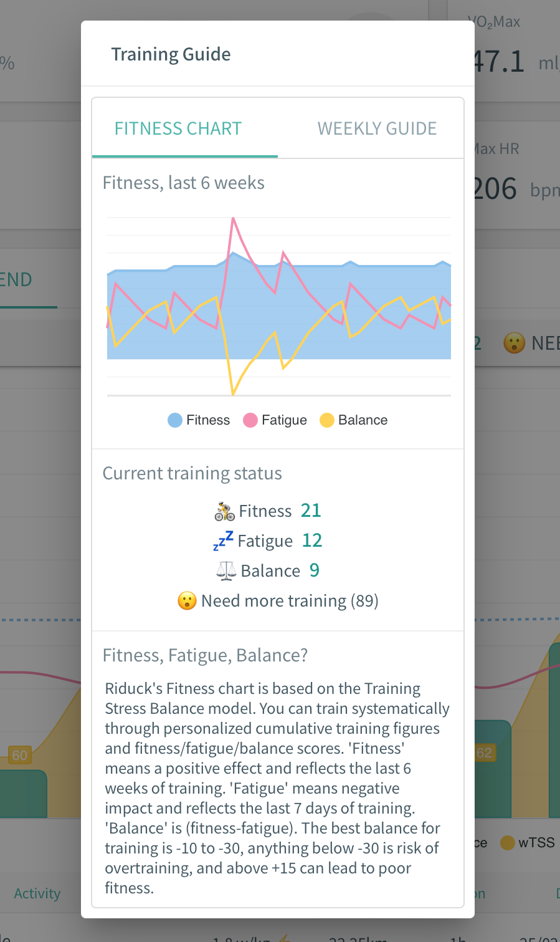Switch to the Weekly Guide tab

pyautogui.click(x=377, y=128)
